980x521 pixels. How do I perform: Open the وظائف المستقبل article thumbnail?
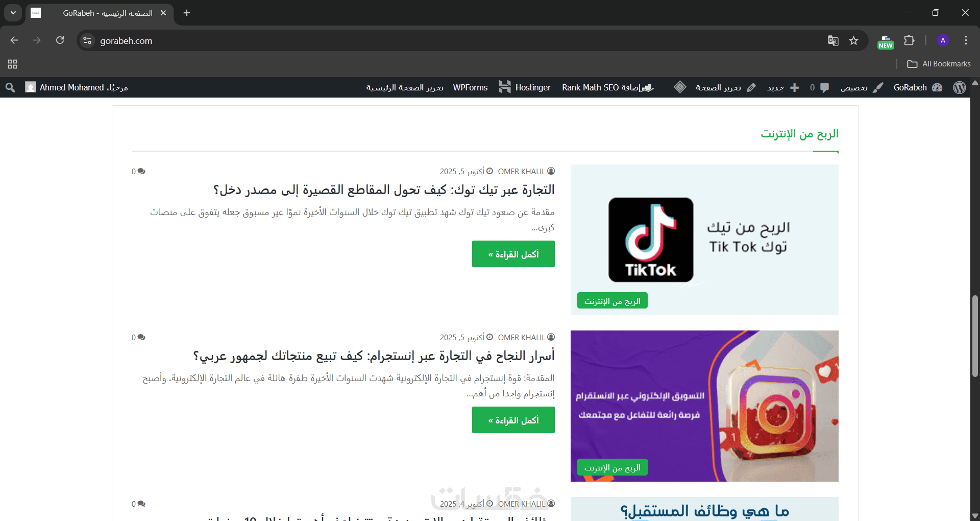[704, 509]
